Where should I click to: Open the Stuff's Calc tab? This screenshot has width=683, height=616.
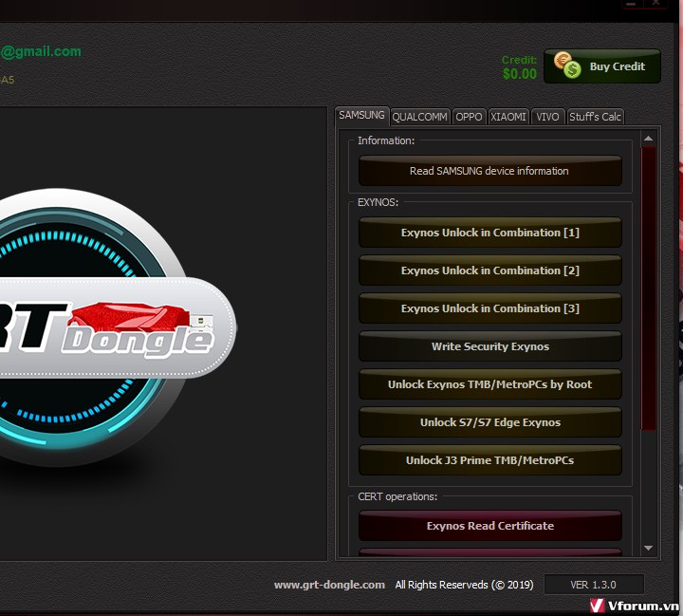(x=595, y=117)
